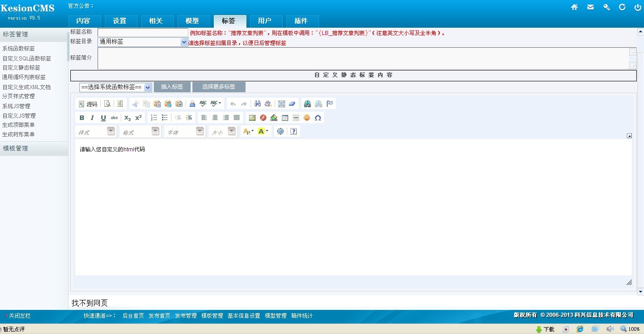Run the ABC spell check icon
The width and height of the screenshot is (644, 334).
click(x=203, y=104)
